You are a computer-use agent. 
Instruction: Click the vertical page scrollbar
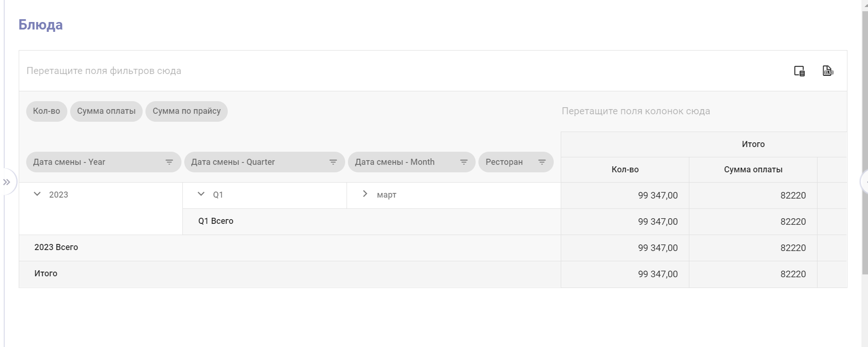[865, 140]
